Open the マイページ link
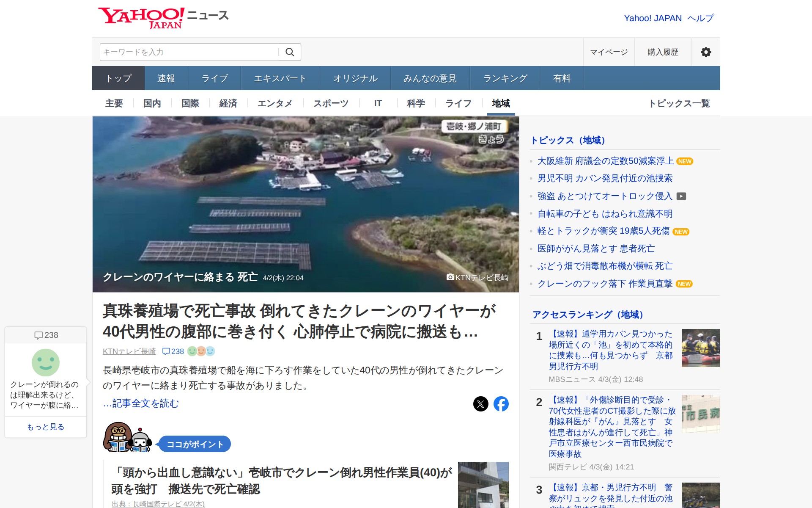 609,52
